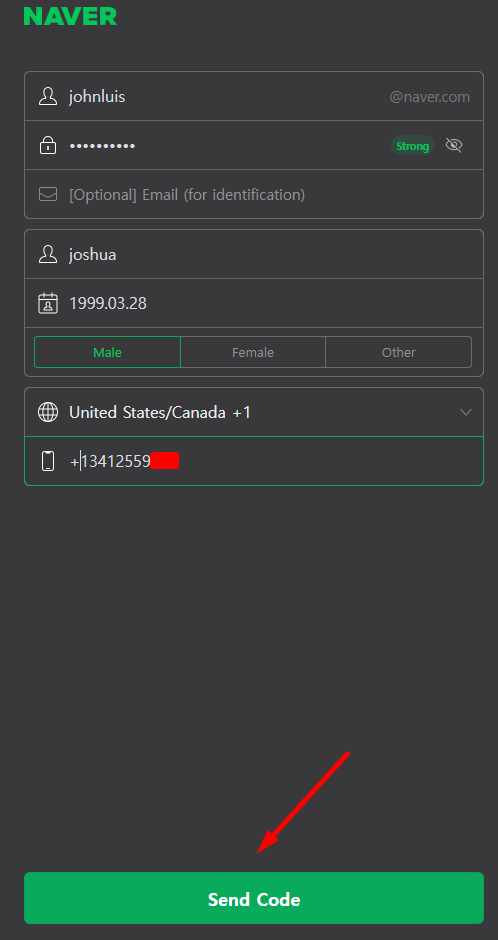Click the birth date field 1999.03.28
498x940 pixels.
(253, 303)
